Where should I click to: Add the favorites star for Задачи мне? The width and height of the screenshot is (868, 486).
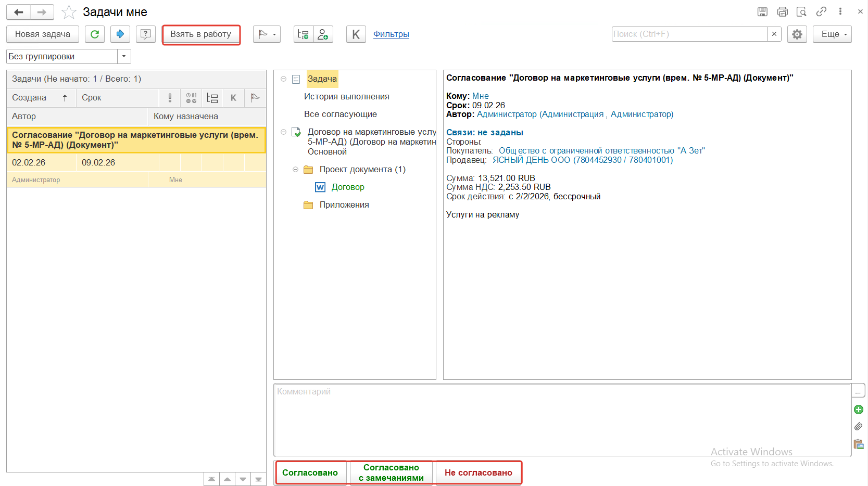coord(69,12)
